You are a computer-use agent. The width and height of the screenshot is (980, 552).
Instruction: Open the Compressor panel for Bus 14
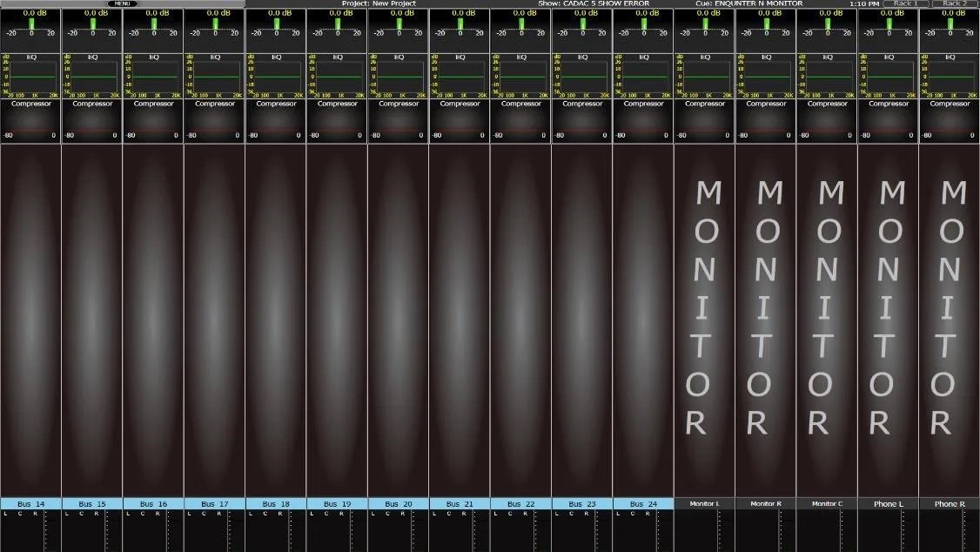tap(30, 121)
